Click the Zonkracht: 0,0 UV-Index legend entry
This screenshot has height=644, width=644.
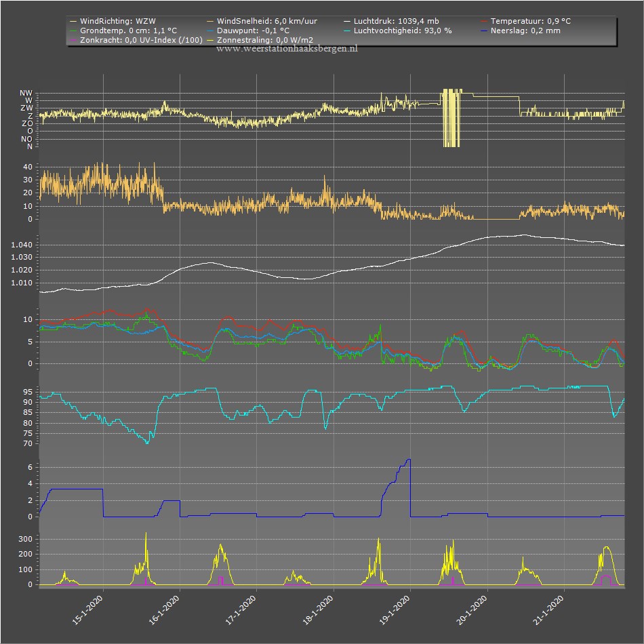tap(136, 40)
